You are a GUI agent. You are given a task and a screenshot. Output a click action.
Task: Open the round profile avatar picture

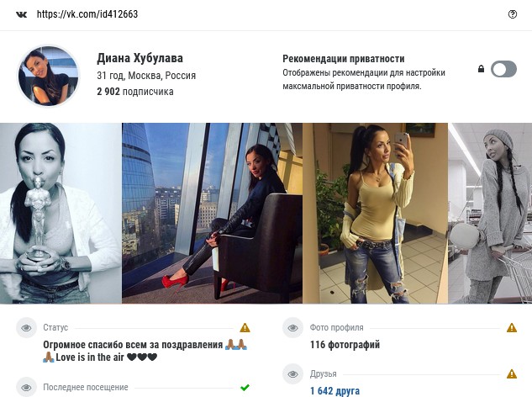click(x=49, y=76)
